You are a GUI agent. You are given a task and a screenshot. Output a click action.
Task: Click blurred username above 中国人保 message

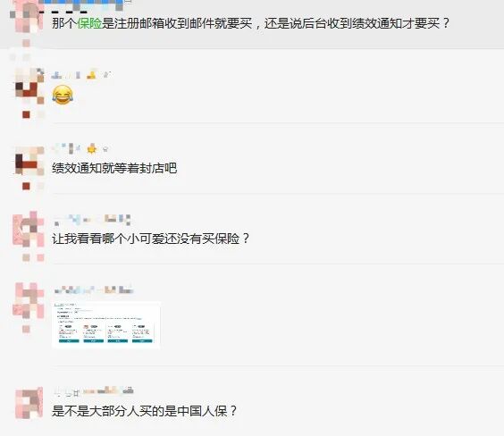pos(93,391)
